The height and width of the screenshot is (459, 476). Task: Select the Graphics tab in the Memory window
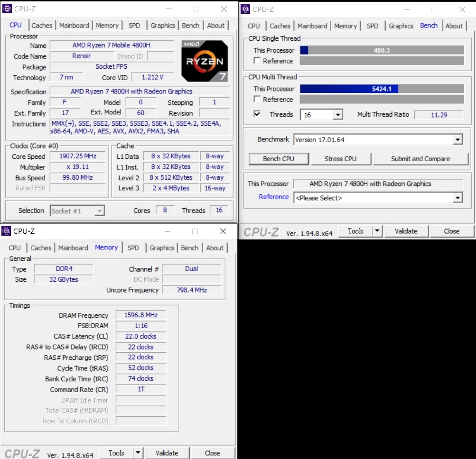[x=162, y=248]
